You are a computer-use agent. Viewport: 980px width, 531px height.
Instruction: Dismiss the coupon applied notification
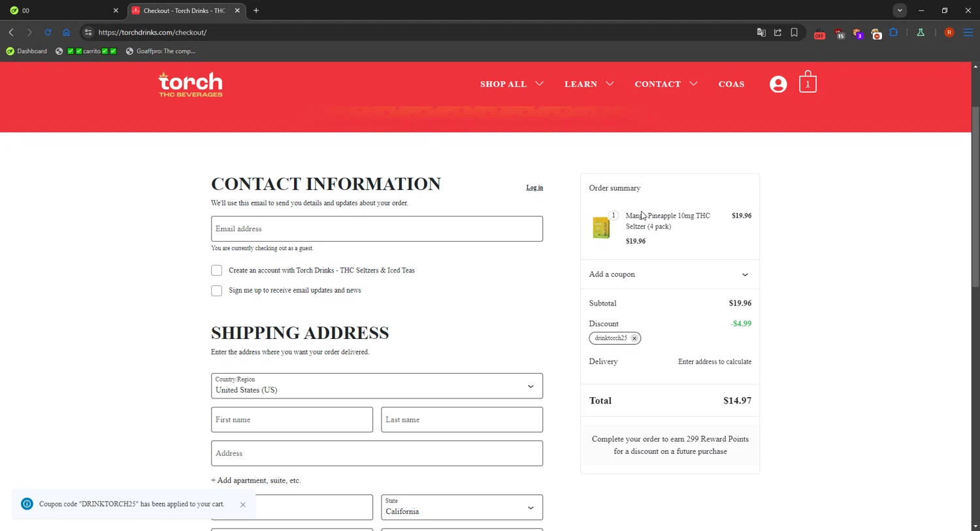[x=242, y=504]
